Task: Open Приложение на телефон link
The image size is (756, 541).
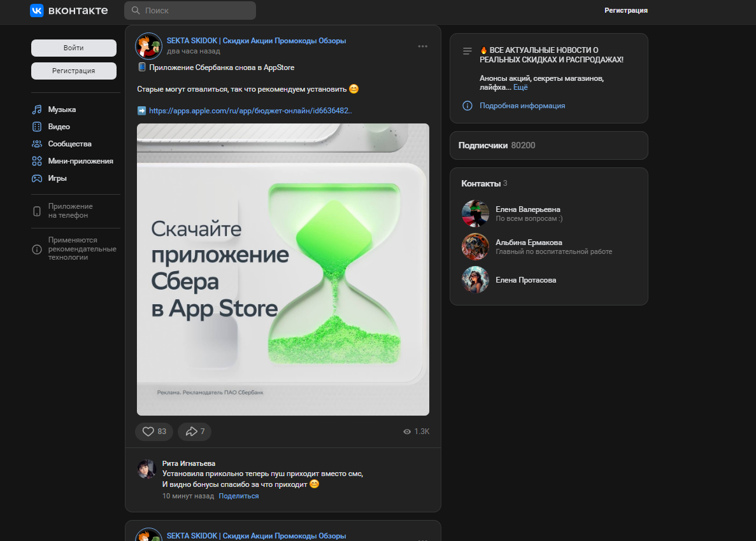Action: point(70,211)
